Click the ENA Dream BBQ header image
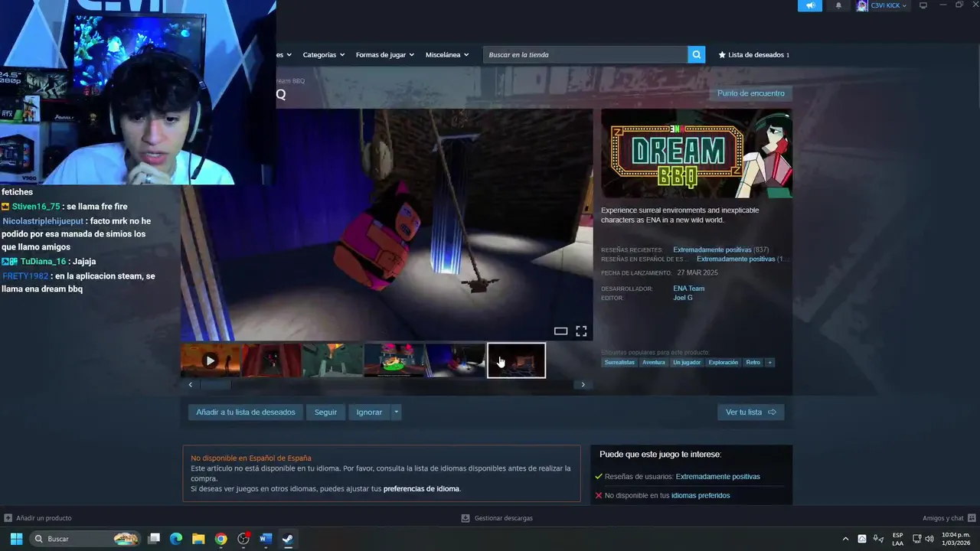This screenshot has height=551, width=980. pyautogui.click(x=697, y=153)
